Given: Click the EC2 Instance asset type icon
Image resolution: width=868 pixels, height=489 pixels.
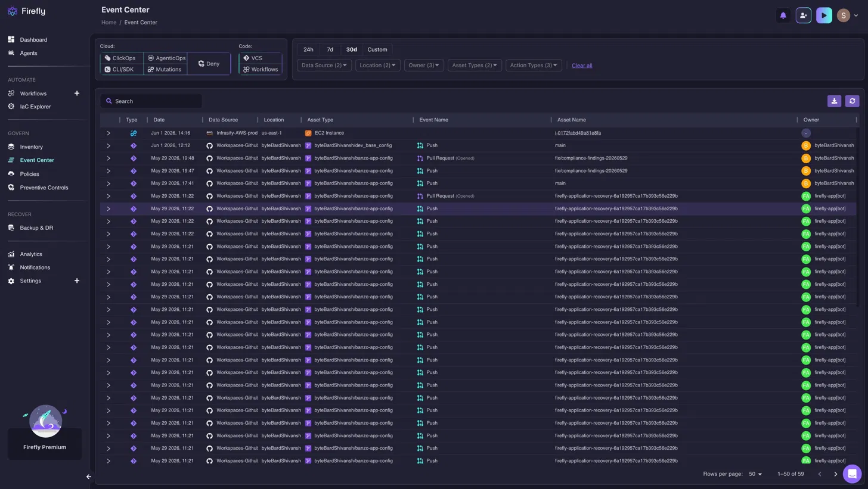Looking at the screenshot, I should click(308, 133).
